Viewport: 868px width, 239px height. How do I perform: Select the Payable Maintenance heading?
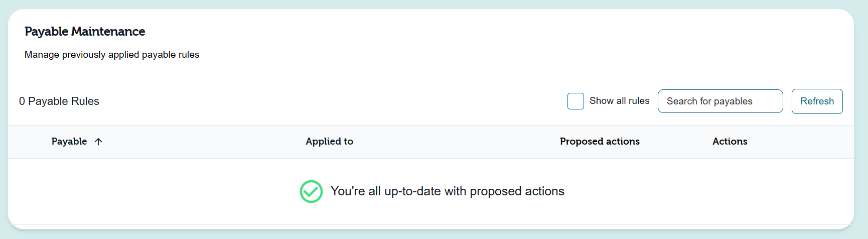pos(85,32)
